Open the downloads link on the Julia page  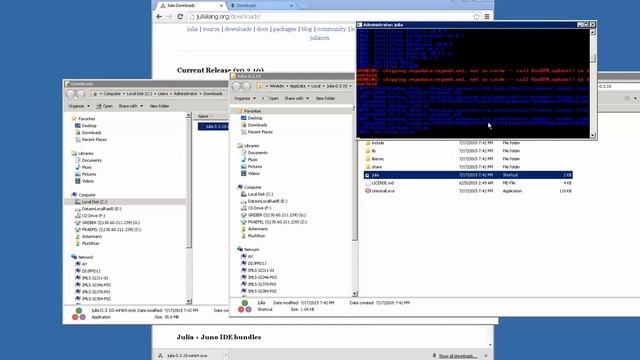(x=238, y=29)
